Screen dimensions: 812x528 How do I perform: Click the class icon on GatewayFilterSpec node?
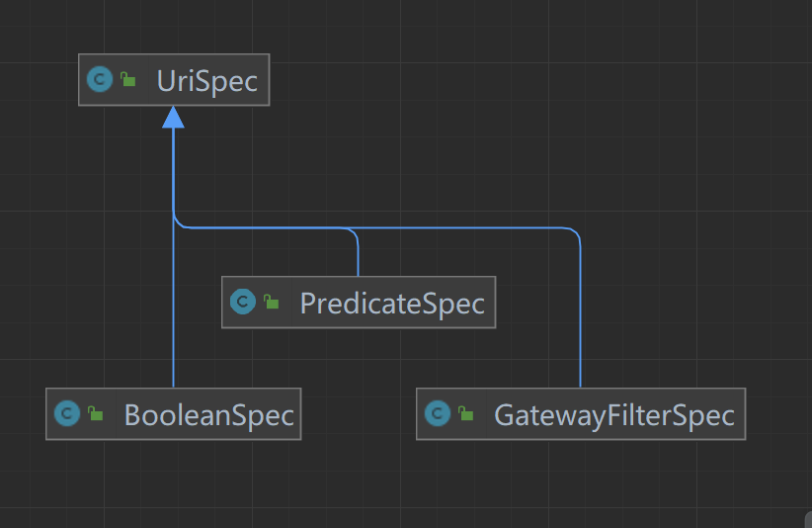click(437, 413)
